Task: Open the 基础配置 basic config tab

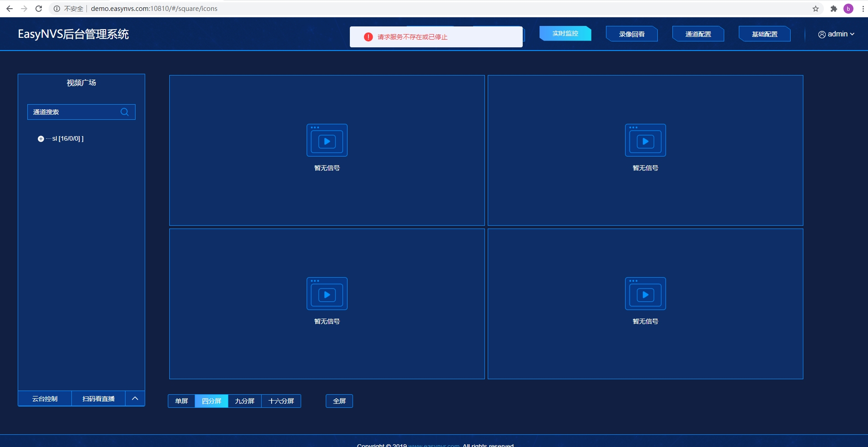Action: click(764, 34)
